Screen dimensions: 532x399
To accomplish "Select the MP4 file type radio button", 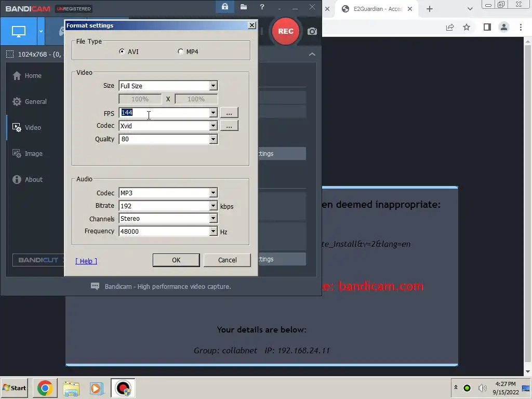I will coord(180,51).
